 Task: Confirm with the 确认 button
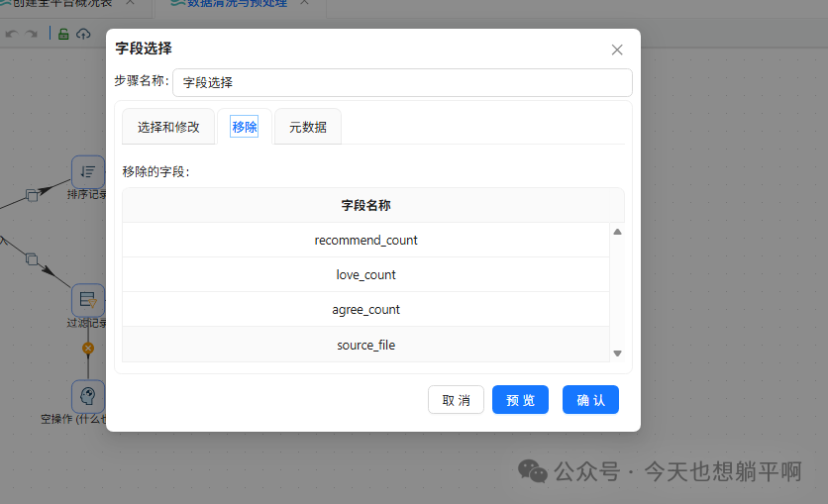pyautogui.click(x=590, y=400)
